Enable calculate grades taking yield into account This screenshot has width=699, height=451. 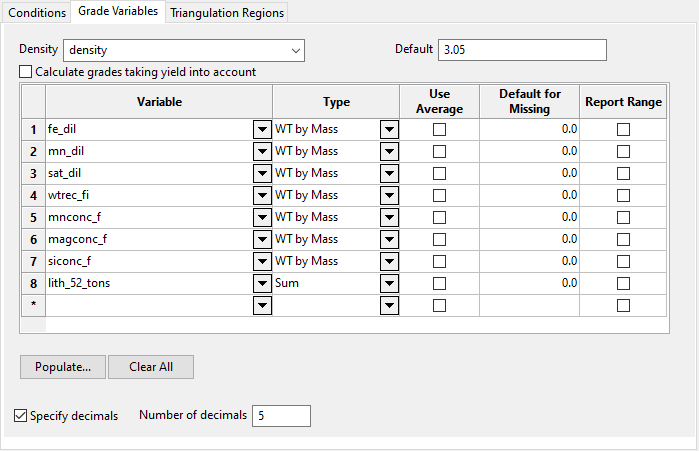click(x=26, y=72)
